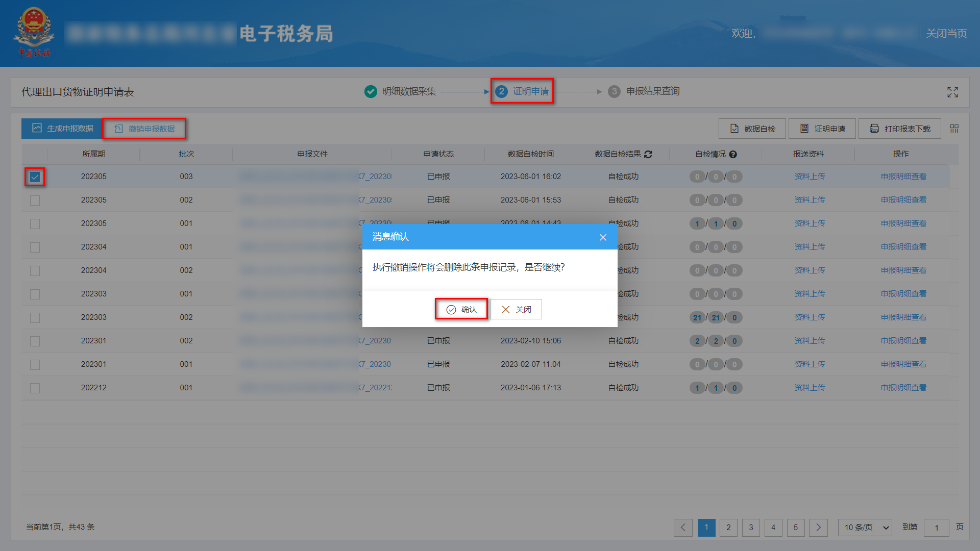Viewport: 980px width, 551px height.
Task: Click the page number input after 到第
Action: tap(937, 528)
